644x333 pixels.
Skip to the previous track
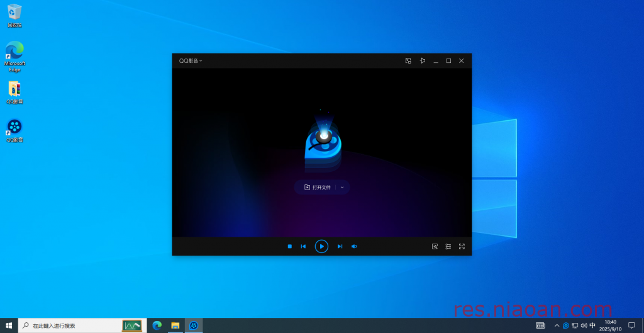303,246
